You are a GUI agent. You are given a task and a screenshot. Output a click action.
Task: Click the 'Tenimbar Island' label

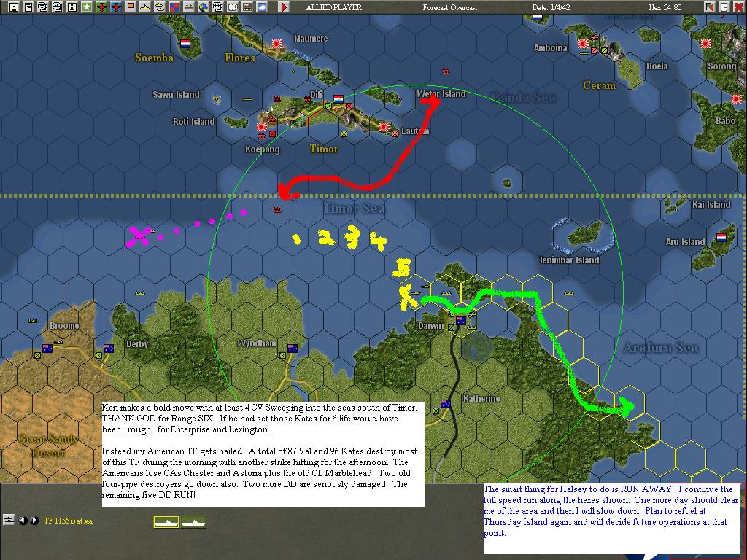[569, 260]
